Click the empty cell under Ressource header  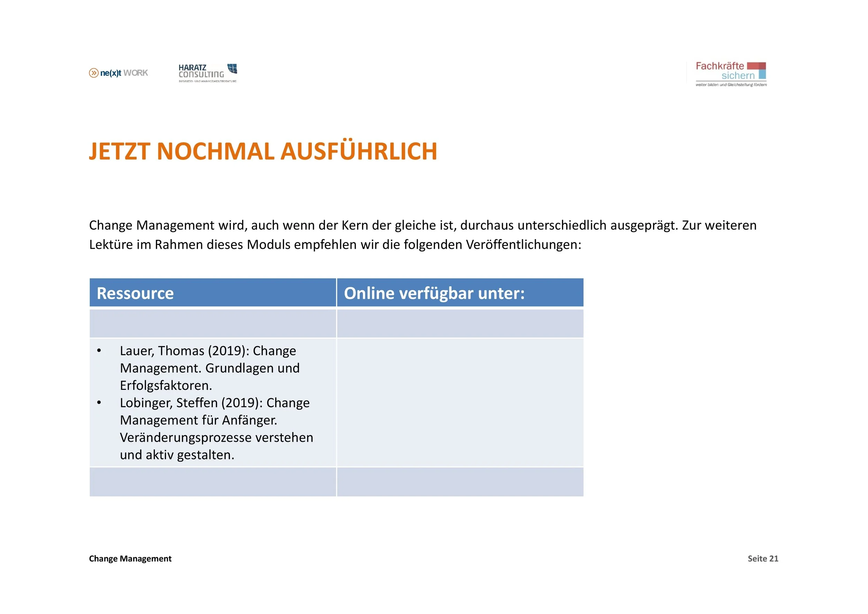pyautogui.click(x=212, y=324)
